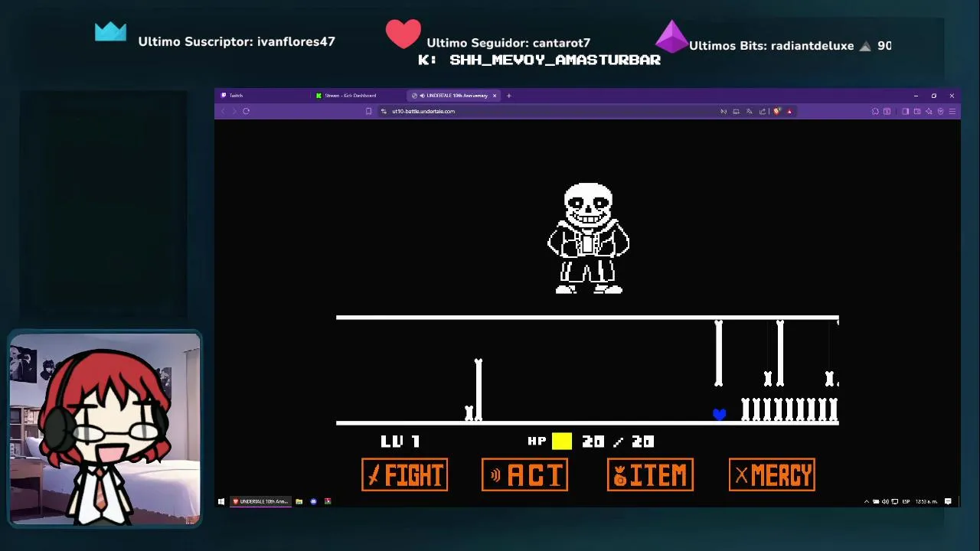Screen dimensions: 980x551
Task: Open the Windows Start menu
Action: click(221, 501)
